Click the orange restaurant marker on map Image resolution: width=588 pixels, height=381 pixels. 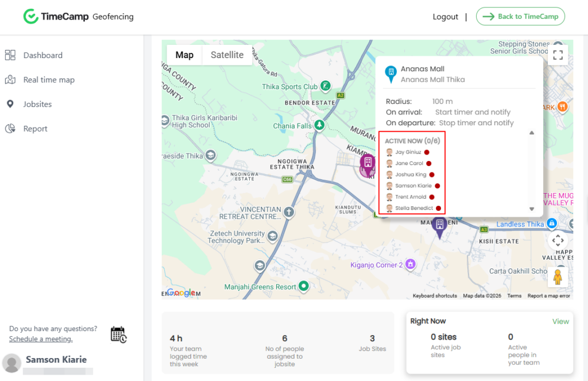[x=562, y=107]
